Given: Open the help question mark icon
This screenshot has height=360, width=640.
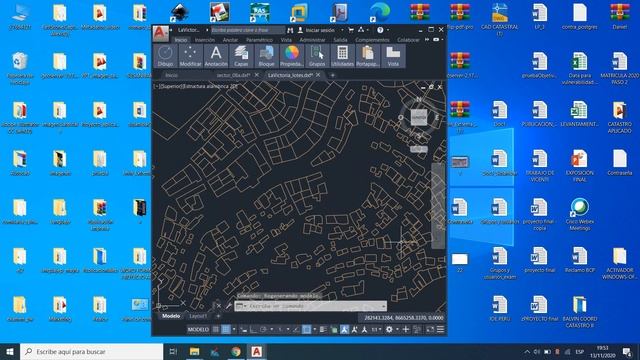Looking at the screenshot, I should click(x=380, y=30).
